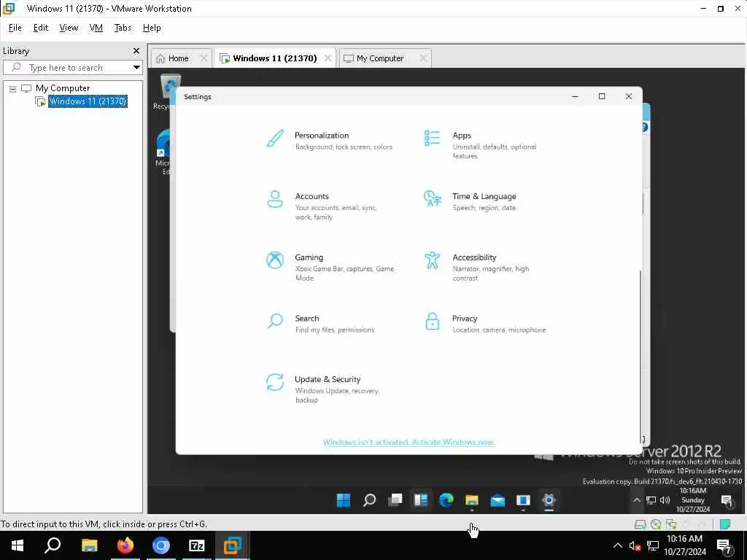Open the Apps settings icon
This screenshot has height=560, width=747.
tap(432, 138)
